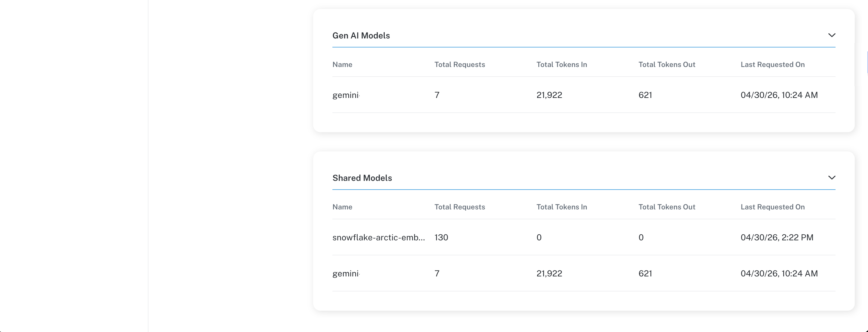Click Total Tokens In header in Gen AI Models
Viewport: 868px width, 332px height.
(561, 65)
